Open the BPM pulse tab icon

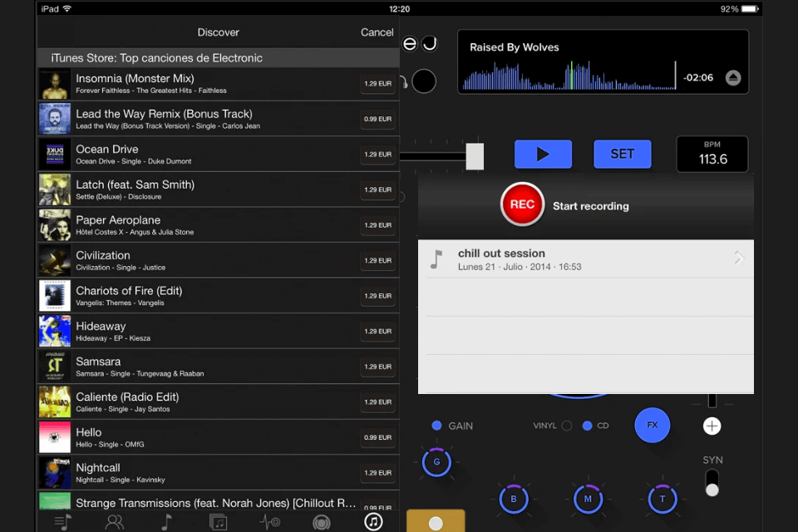click(x=269, y=522)
